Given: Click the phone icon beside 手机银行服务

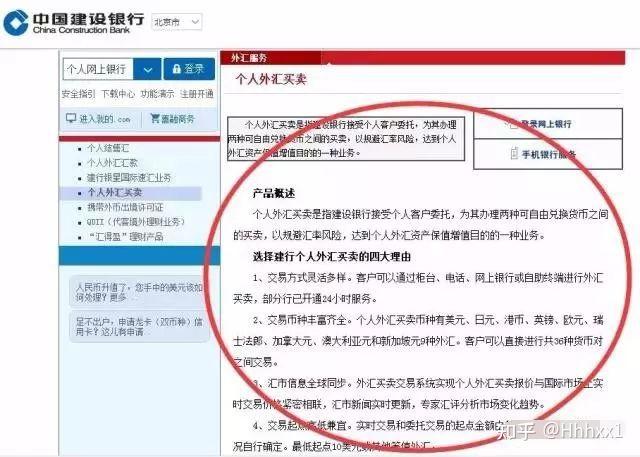Looking at the screenshot, I should pyautogui.click(x=513, y=154).
